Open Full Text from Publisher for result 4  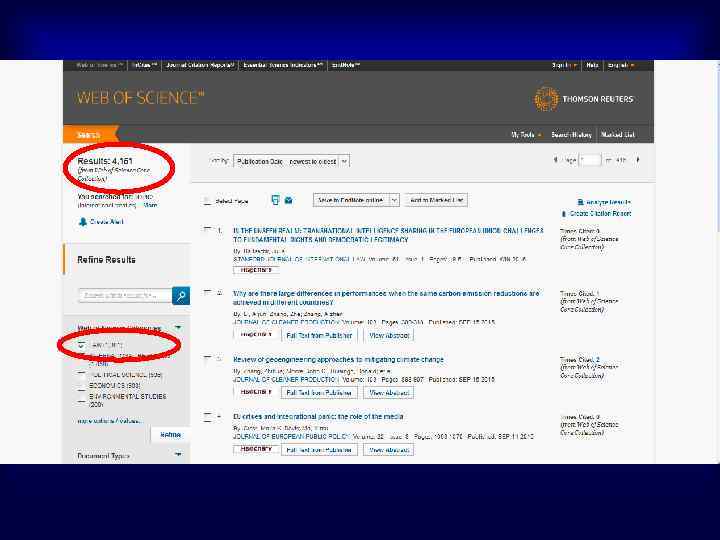[319, 450]
